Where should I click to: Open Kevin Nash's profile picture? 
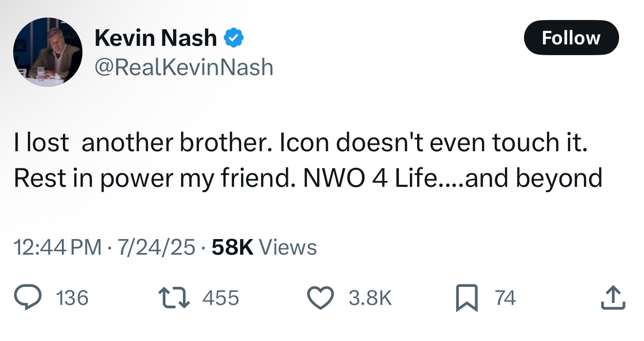click(x=48, y=52)
